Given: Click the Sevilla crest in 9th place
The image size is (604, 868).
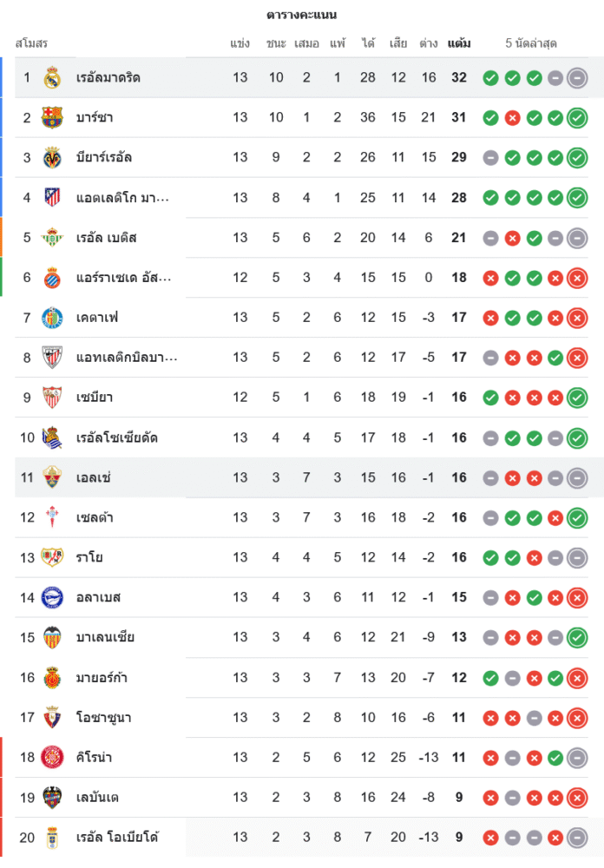Looking at the screenshot, I should tap(52, 397).
